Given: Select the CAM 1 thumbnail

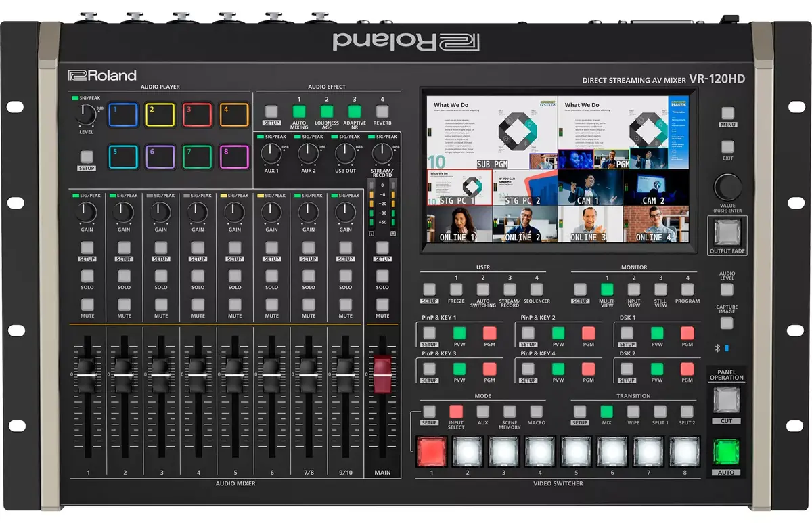Looking at the screenshot, I should [590, 188].
